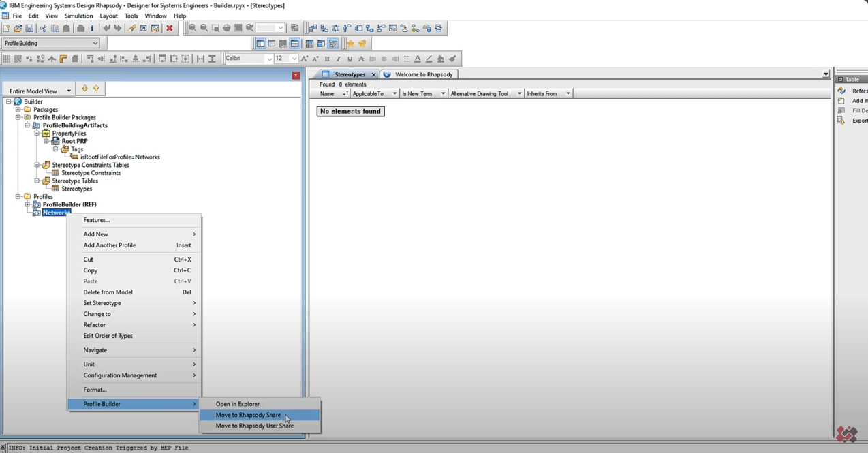Click the Refresh icon in Table panel
The width and height of the screenshot is (868, 453).
842,91
